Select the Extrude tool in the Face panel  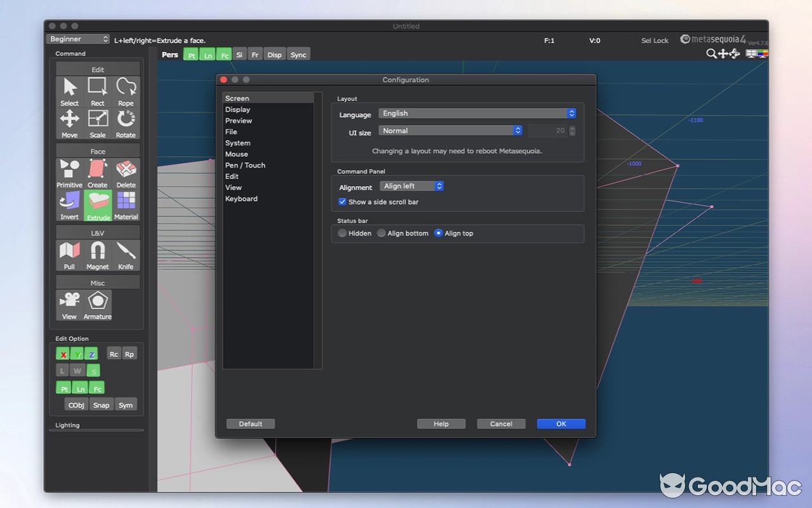tap(98, 204)
